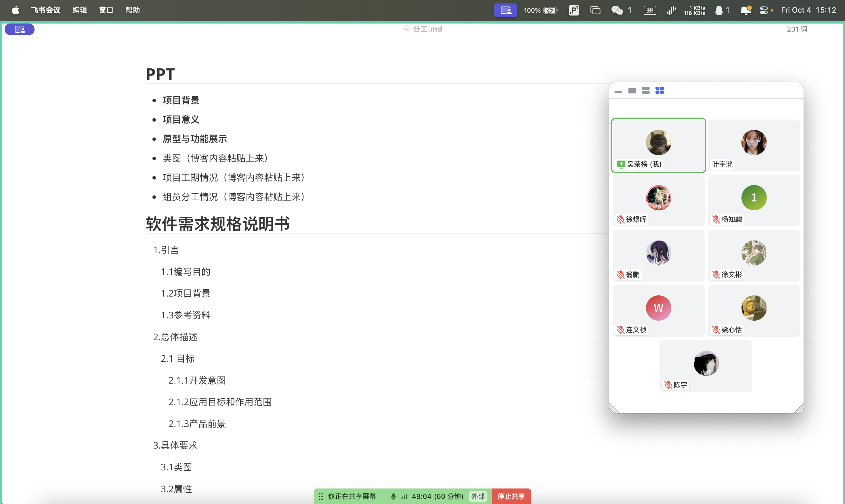Toggle the pinyin input method menu bar icon
The image size is (845, 504).
pyautogui.click(x=649, y=10)
